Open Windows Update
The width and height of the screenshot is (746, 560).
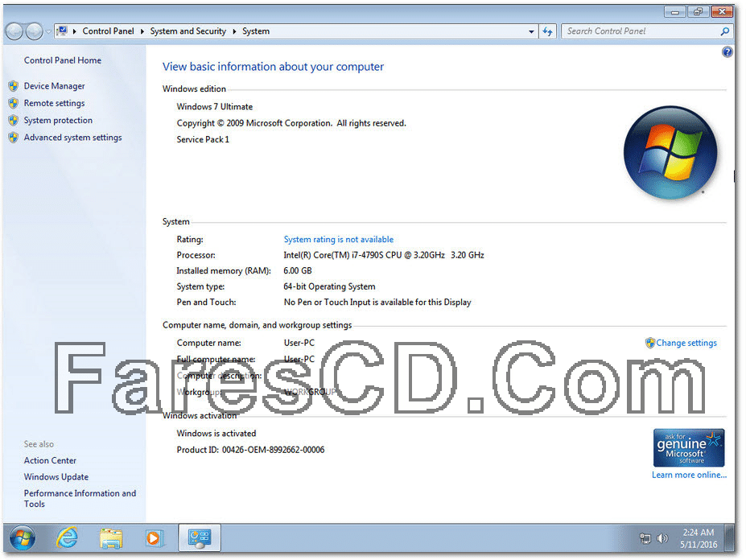point(56,477)
